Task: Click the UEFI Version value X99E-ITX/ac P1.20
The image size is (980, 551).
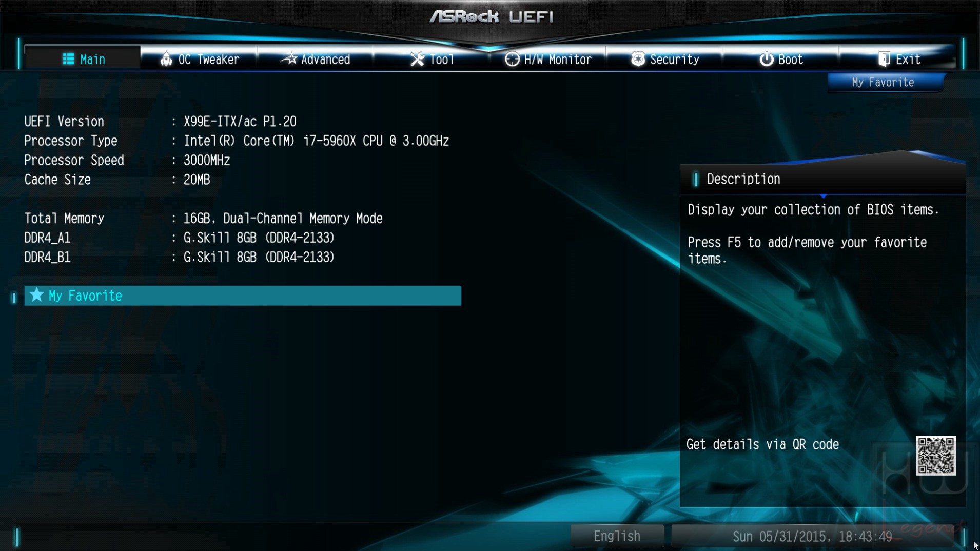Action: pyautogui.click(x=240, y=122)
